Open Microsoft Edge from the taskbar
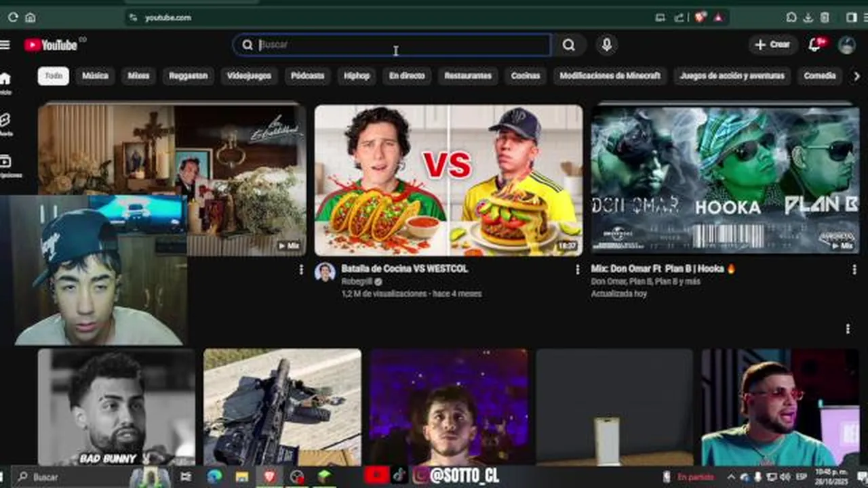 point(214,476)
